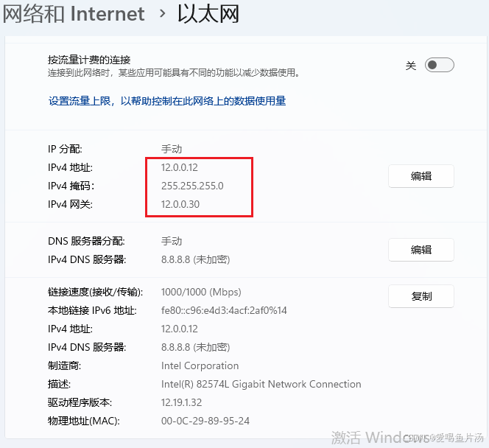489x448 pixels.
Task: Click the manufacturer Intel Corporation text
Action: tap(200, 365)
